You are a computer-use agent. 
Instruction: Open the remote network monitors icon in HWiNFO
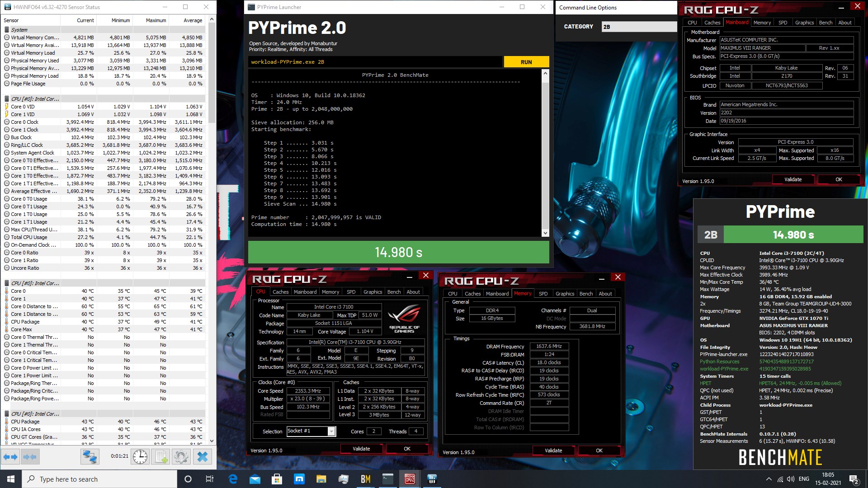[90, 457]
